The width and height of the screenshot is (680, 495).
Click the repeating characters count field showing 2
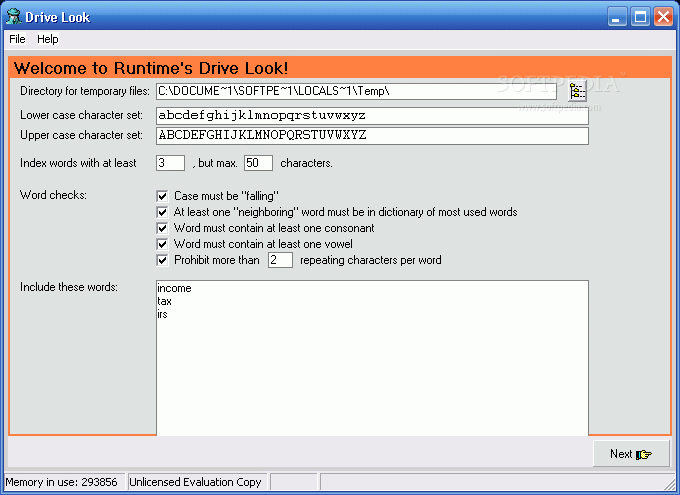pyautogui.click(x=280, y=260)
